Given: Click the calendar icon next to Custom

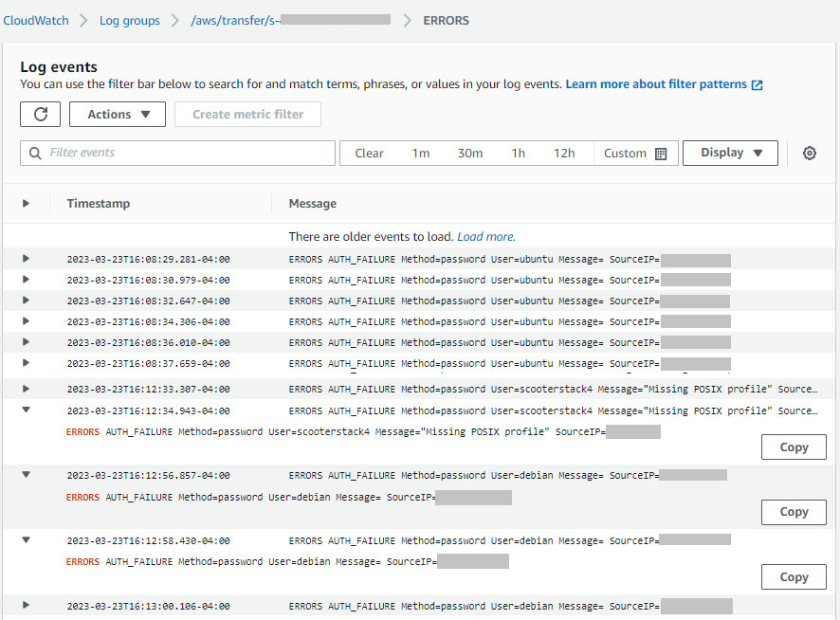Looking at the screenshot, I should click(659, 152).
